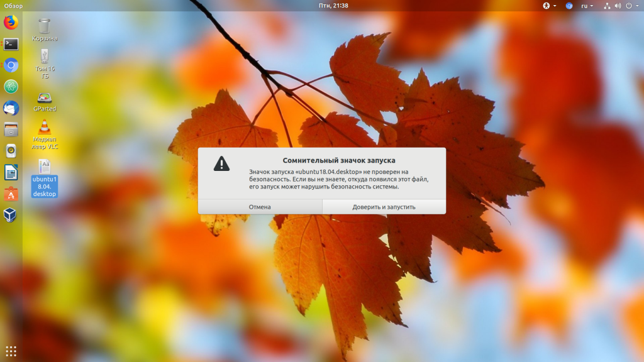Click the network status icon
Viewport: 644px width, 362px height.
click(607, 6)
